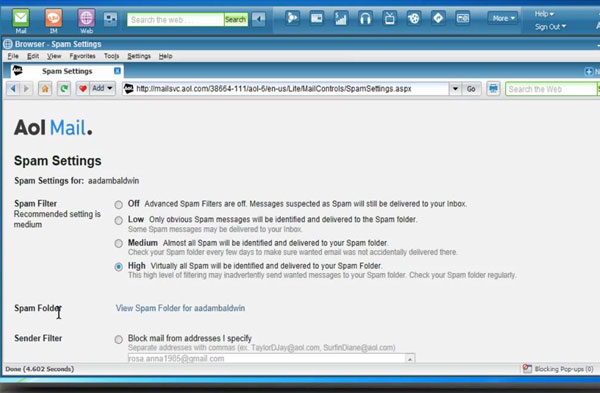Open the View menu
This screenshot has width=600, height=393.
[54, 56]
